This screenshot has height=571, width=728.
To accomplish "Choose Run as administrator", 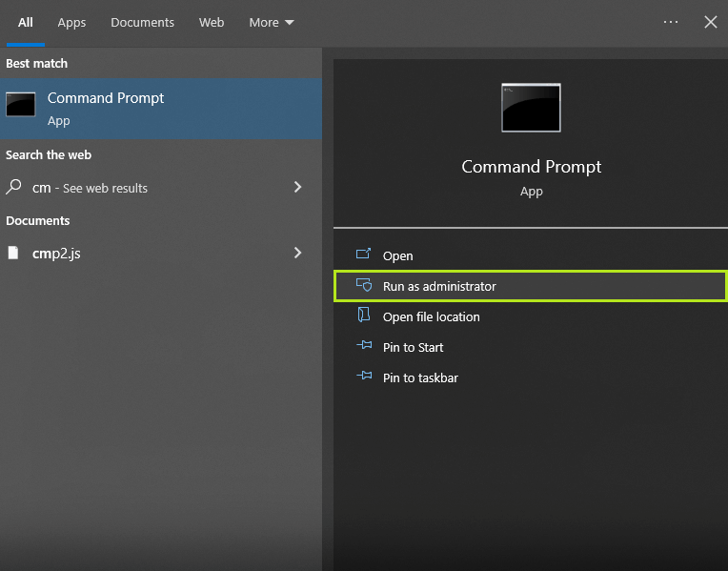I will pos(531,286).
